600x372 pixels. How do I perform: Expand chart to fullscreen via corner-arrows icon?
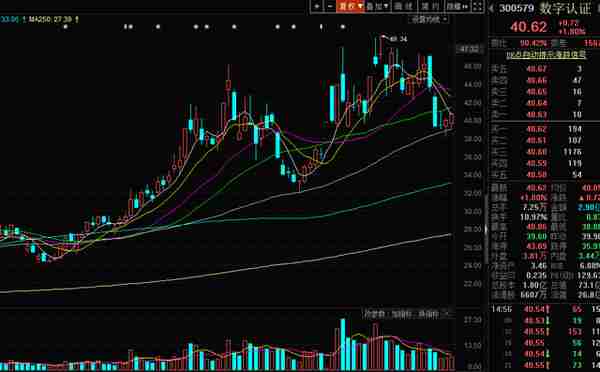coord(478,6)
